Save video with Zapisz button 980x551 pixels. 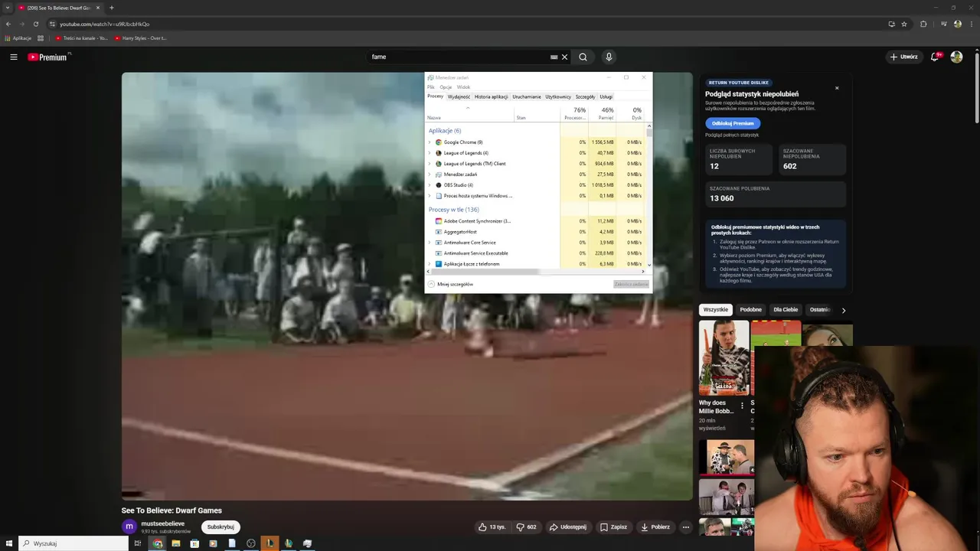[x=614, y=527]
